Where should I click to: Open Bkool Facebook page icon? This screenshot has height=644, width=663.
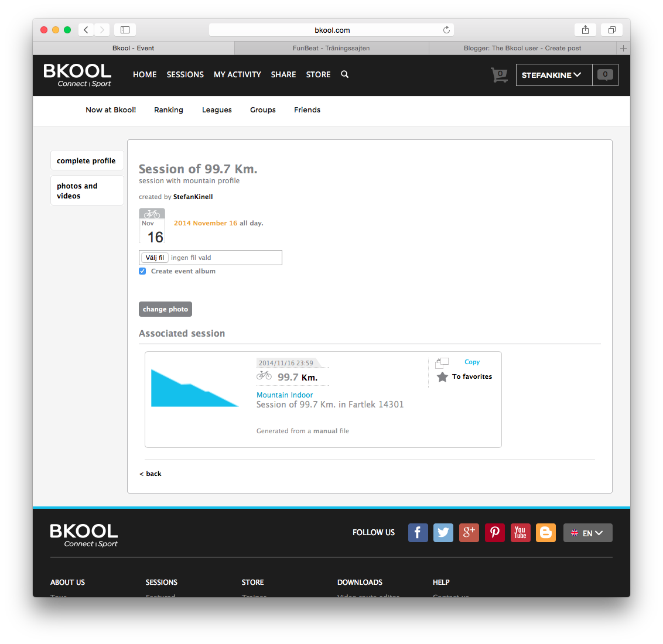tap(418, 532)
